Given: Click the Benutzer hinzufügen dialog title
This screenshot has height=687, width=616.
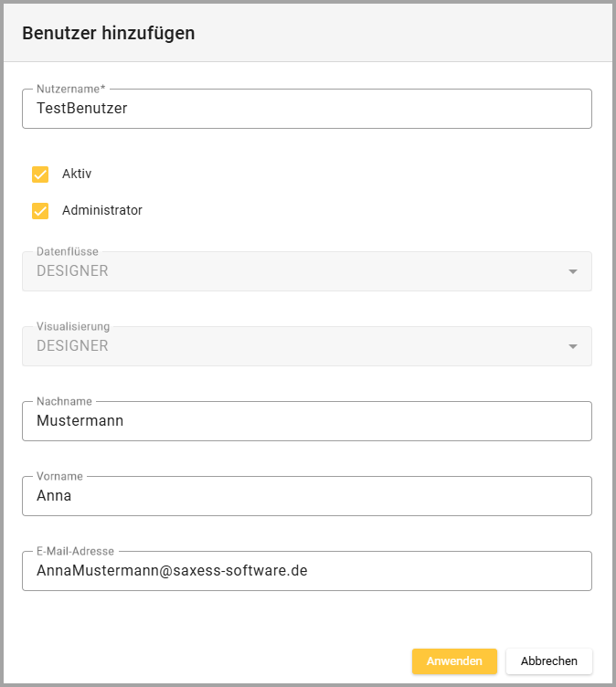Looking at the screenshot, I should pyautogui.click(x=109, y=34).
